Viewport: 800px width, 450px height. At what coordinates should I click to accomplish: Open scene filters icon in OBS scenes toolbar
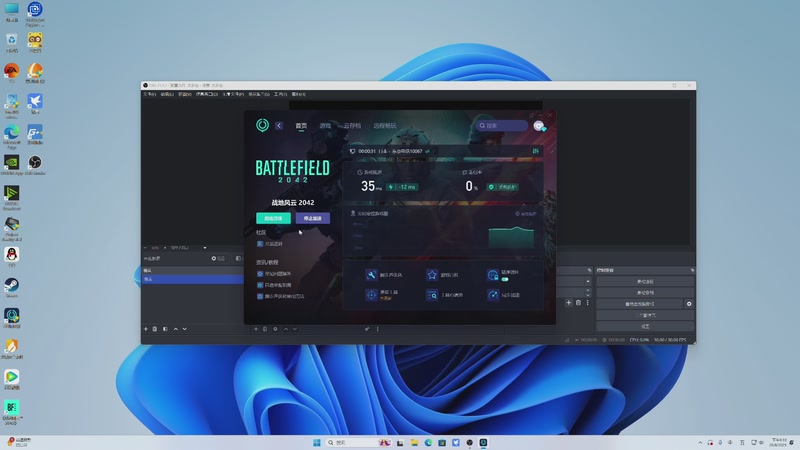click(165, 329)
